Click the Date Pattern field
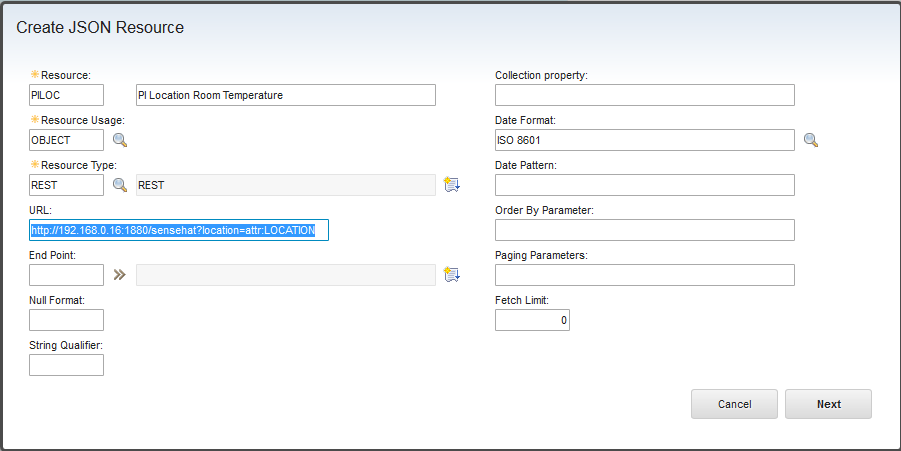 coord(644,185)
